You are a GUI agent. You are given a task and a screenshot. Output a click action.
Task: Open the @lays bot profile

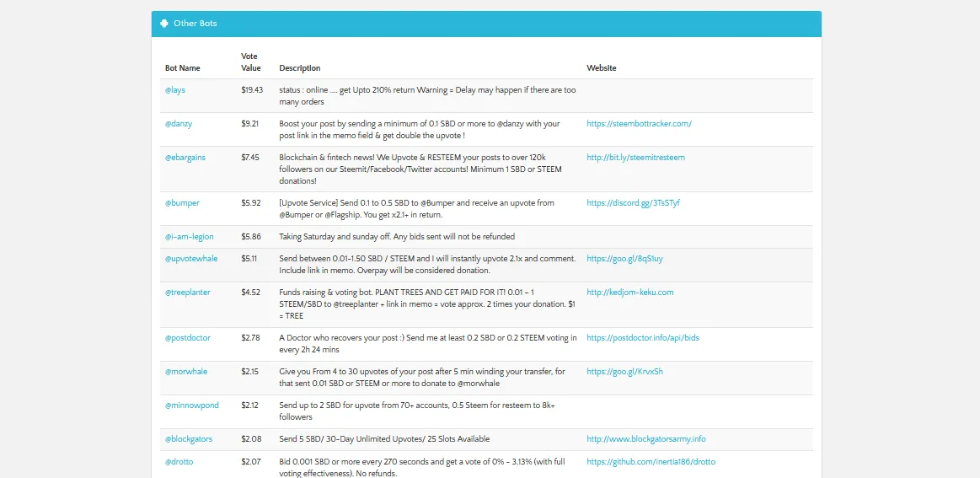(x=175, y=90)
